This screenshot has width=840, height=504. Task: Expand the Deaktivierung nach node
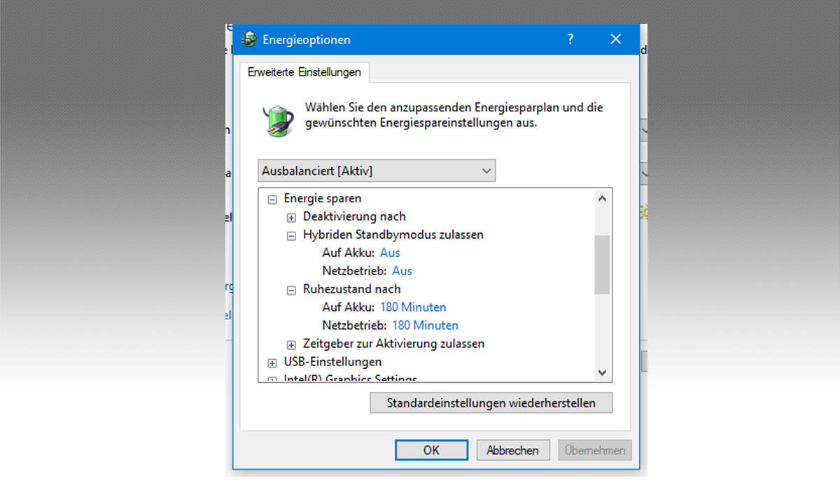291,217
